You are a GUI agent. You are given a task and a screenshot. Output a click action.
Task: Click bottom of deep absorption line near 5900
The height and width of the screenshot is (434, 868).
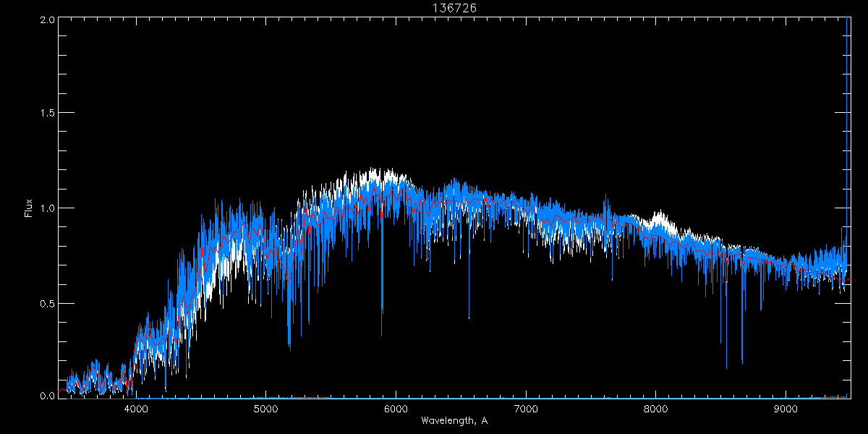(x=382, y=333)
